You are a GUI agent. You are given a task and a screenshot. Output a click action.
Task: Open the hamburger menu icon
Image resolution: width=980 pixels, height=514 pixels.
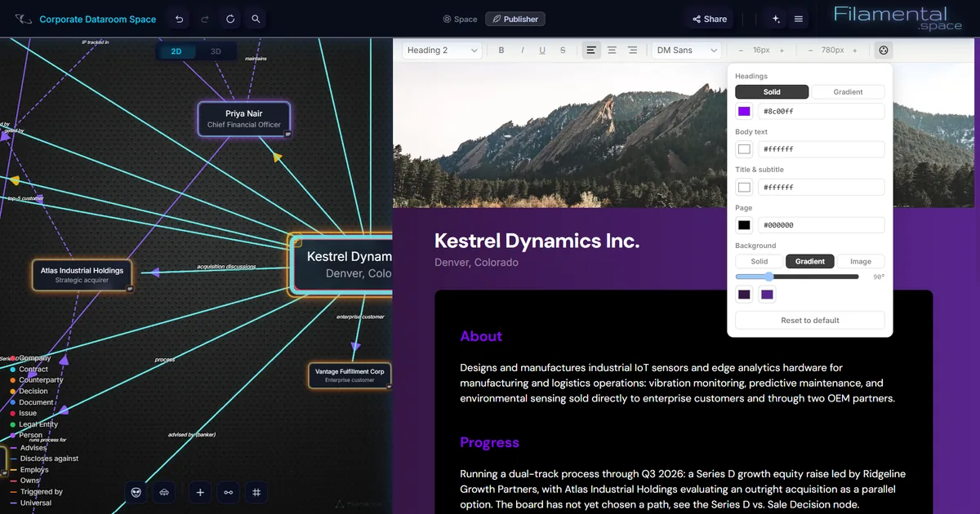tap(799, 19)
